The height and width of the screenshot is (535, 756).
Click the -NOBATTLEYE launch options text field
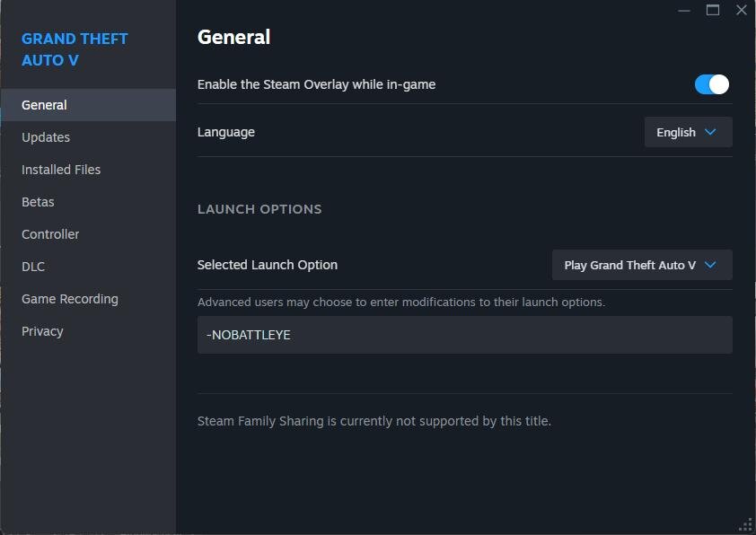point(464,335)
